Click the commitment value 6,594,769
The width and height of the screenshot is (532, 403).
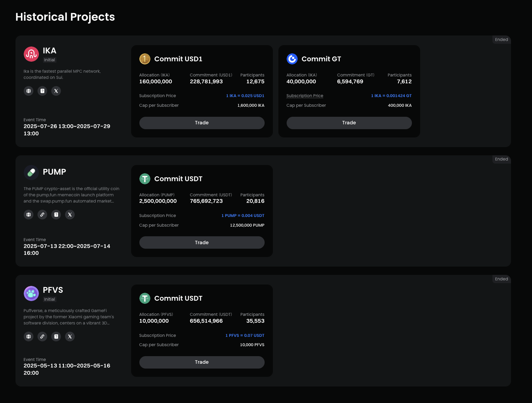350,82
